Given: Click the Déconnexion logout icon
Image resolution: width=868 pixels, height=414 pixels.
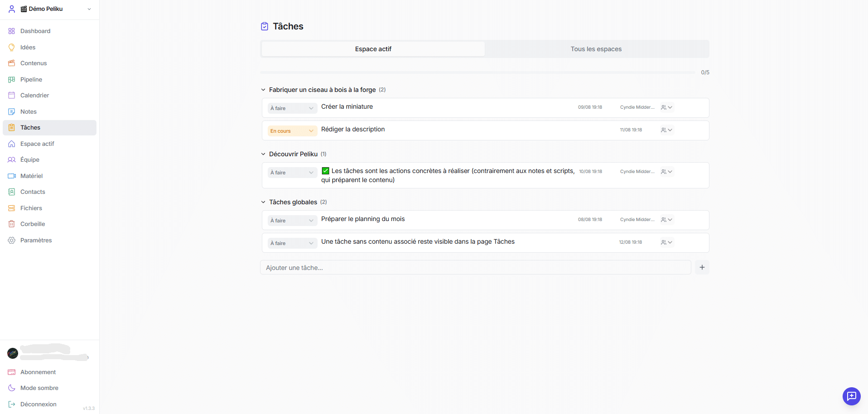Looking at the screenshot, I should point(12,404).
